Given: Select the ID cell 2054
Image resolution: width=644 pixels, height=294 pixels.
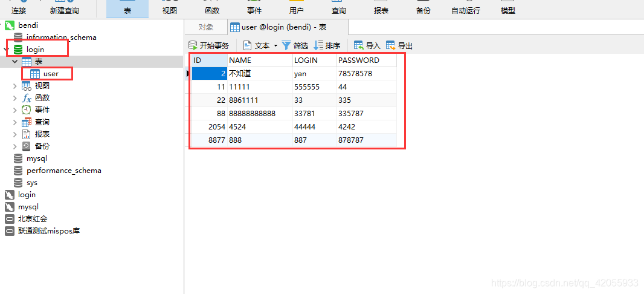Looking at the screenshot, I should [x=210, y=126].
